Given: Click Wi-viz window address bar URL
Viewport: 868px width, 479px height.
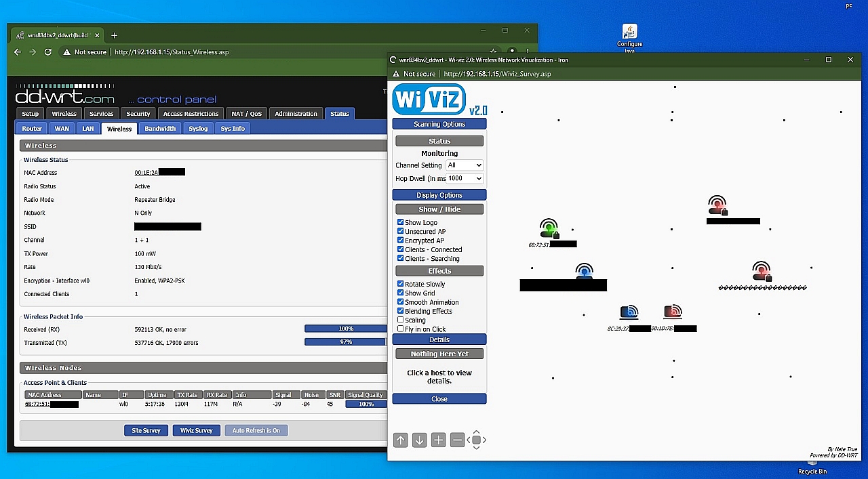Looking at the screenshot, I should pyautogui.click(x=497, y=74).
